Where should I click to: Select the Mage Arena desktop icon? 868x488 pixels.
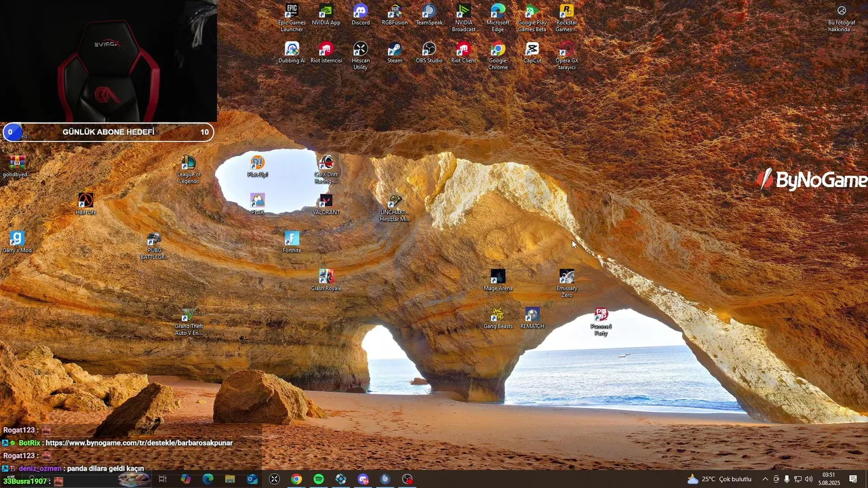(x=498, y=280)
